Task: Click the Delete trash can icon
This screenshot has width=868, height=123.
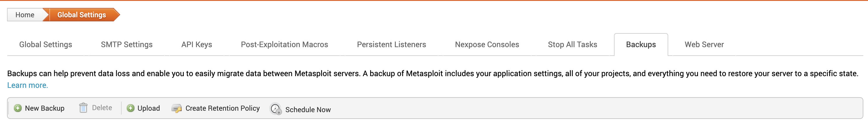Action: (x=83, y=108)
